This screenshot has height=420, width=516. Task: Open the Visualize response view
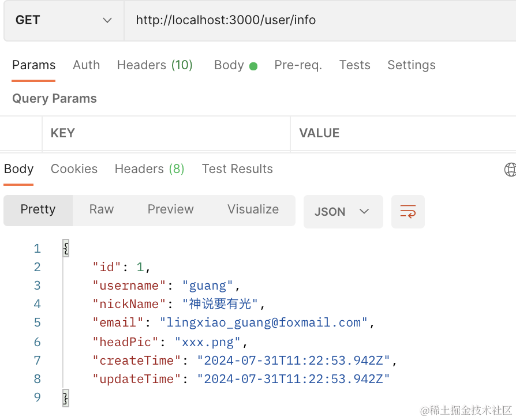point(253,209)
